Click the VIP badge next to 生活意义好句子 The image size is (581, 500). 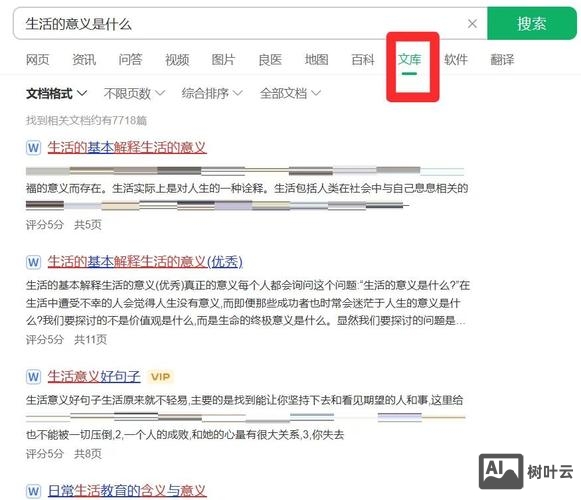160,377
